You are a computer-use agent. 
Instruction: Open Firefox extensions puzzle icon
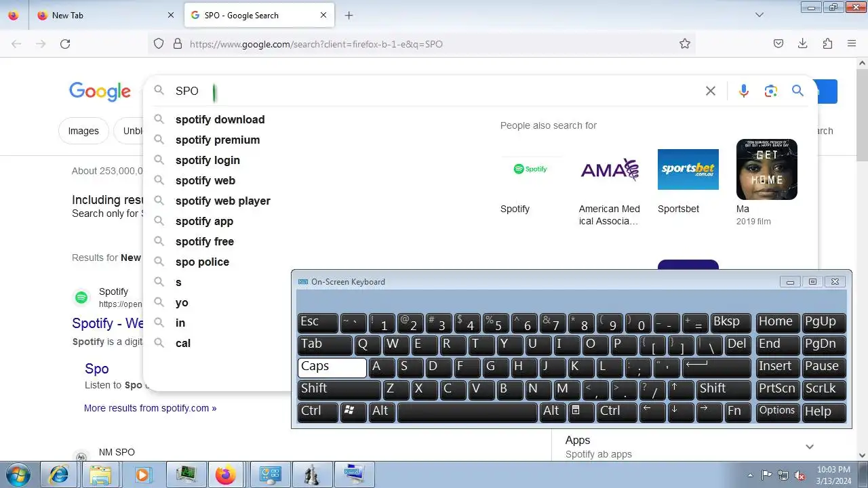coord(827,44)
